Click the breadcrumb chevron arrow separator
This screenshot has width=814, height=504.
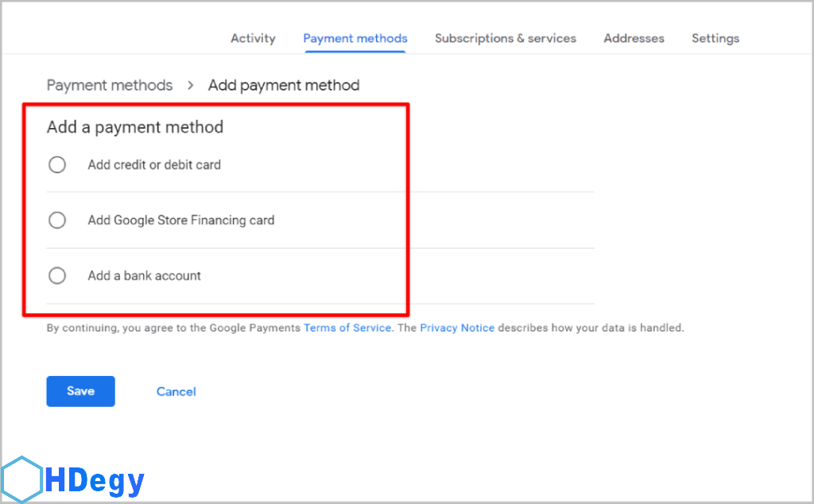tap(191, 85)
